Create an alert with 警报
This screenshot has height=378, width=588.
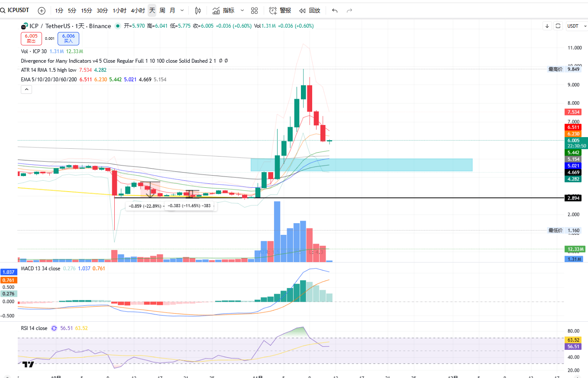[280, 10]
